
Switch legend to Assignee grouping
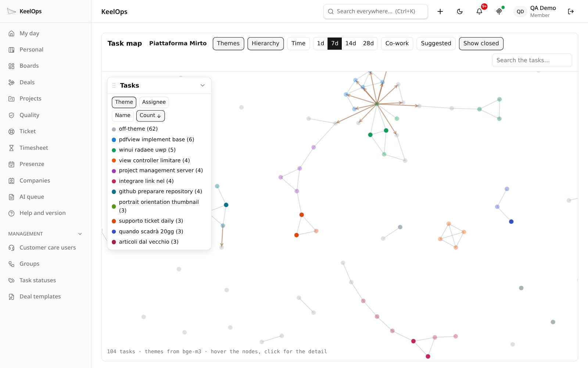pos(154,102)
